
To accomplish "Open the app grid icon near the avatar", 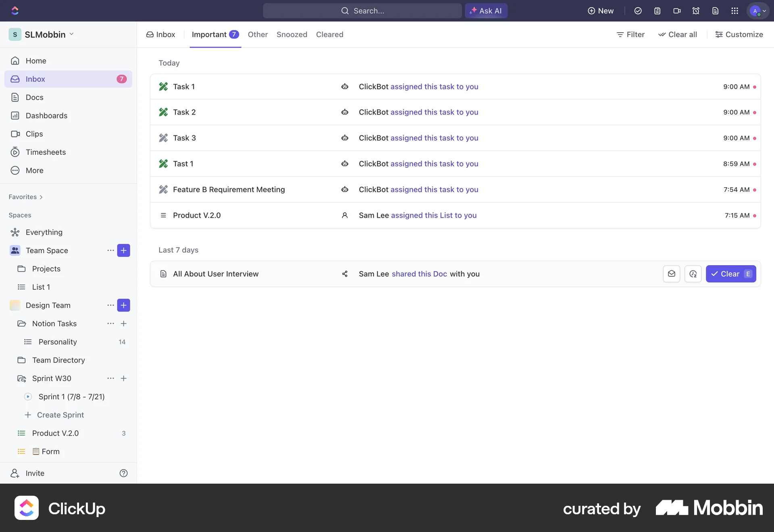I will [735, 11].
